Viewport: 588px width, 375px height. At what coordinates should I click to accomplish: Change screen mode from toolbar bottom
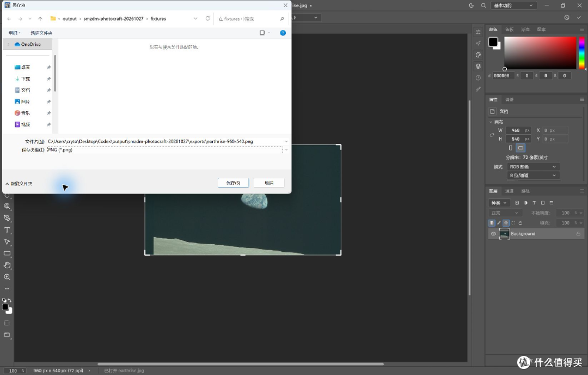[7, 335]
